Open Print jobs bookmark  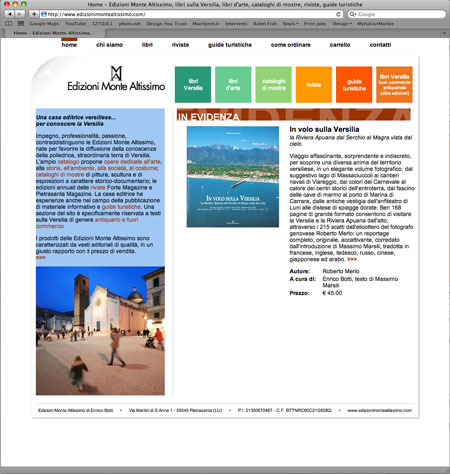click(x=315, y=24)
